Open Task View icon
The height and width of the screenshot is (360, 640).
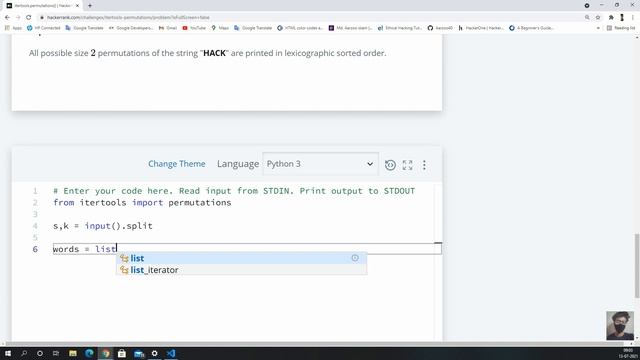tap(56, 353)
